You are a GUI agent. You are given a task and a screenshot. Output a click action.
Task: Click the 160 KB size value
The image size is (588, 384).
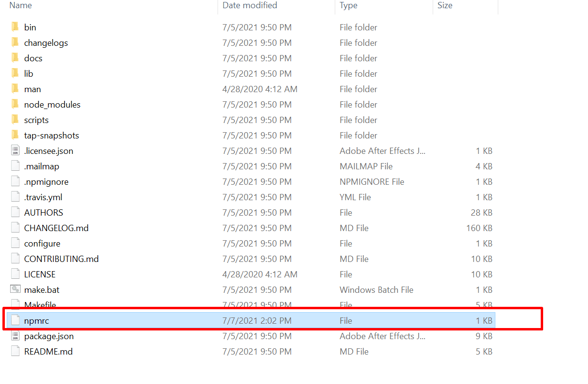pyautogui.click(x=479, y=228)
